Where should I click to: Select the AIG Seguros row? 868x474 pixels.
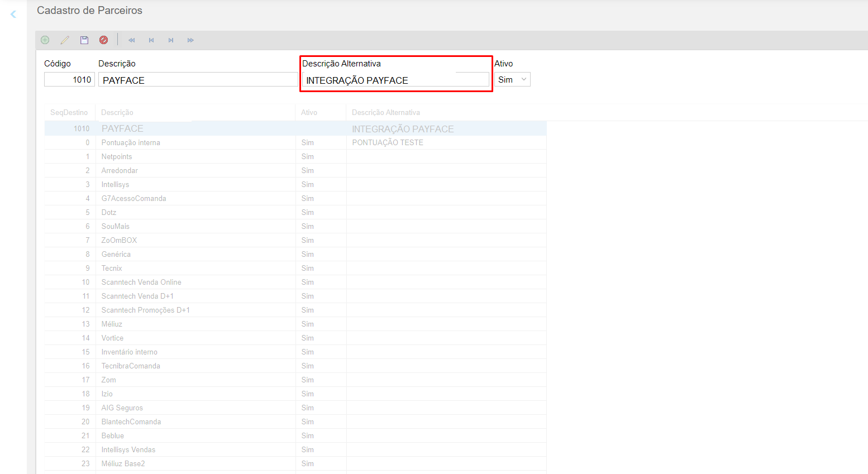coord(295,408)
